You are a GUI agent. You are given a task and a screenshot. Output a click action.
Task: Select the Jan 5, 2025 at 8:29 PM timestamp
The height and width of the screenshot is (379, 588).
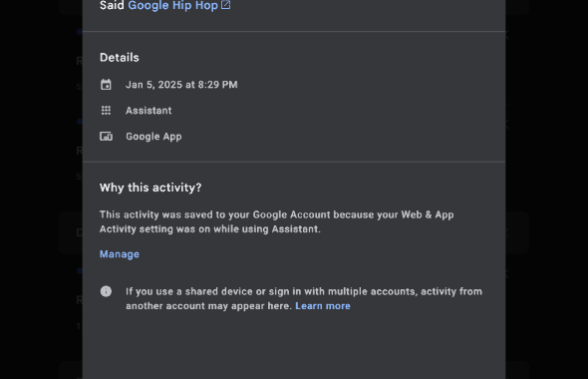click(x=181, y=85)
